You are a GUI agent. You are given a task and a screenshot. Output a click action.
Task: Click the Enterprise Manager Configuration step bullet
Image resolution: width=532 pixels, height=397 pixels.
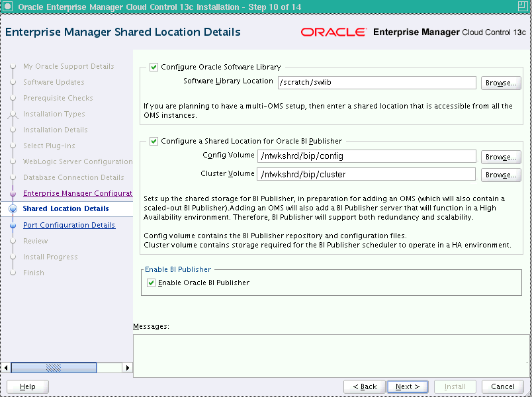click(x=13, y=193)
